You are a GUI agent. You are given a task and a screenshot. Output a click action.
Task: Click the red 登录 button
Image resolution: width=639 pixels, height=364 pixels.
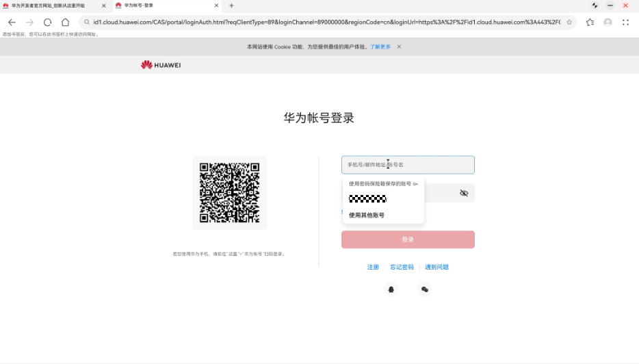pos(408,239)
